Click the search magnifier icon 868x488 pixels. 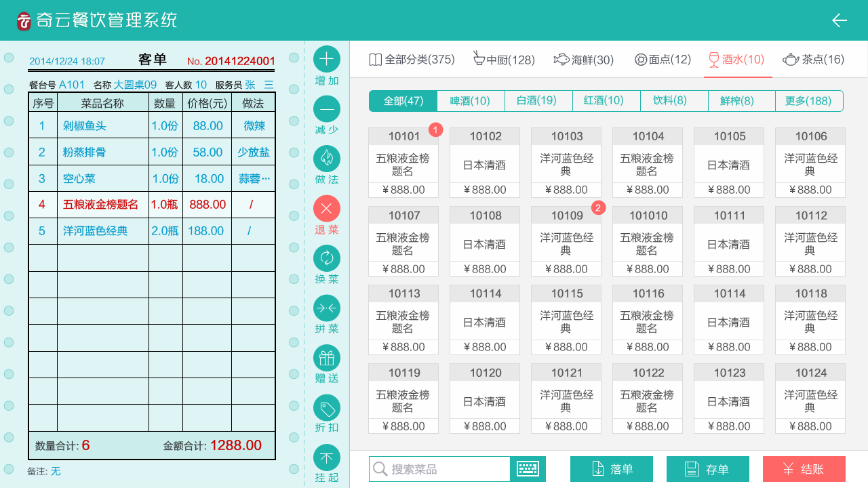(x=380, y=469)
